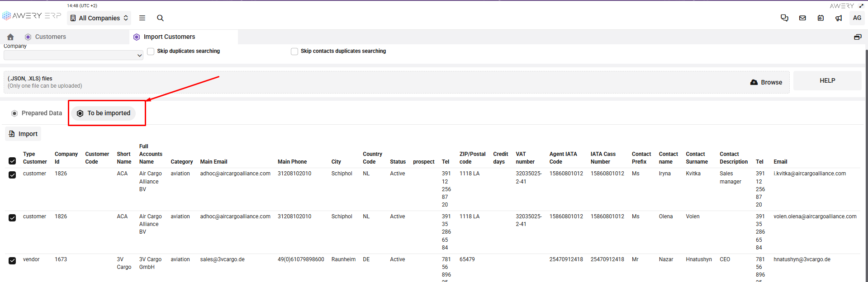Click the 3V Cargo GmbH name cell
Viewport: 868px width, 282px height.
(150, 263)
